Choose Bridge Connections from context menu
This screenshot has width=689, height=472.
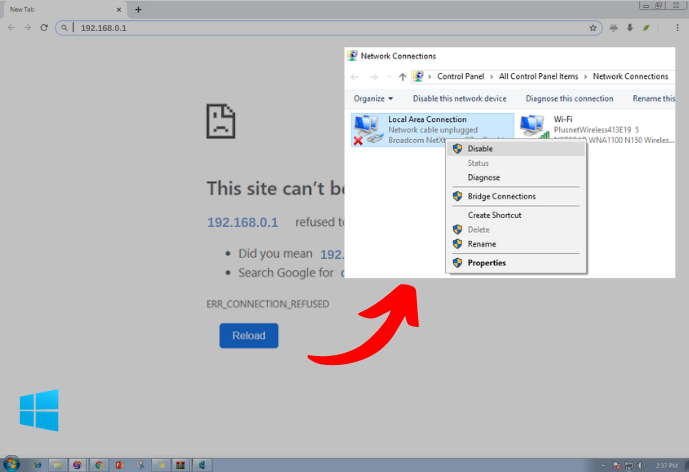[516, 196]
